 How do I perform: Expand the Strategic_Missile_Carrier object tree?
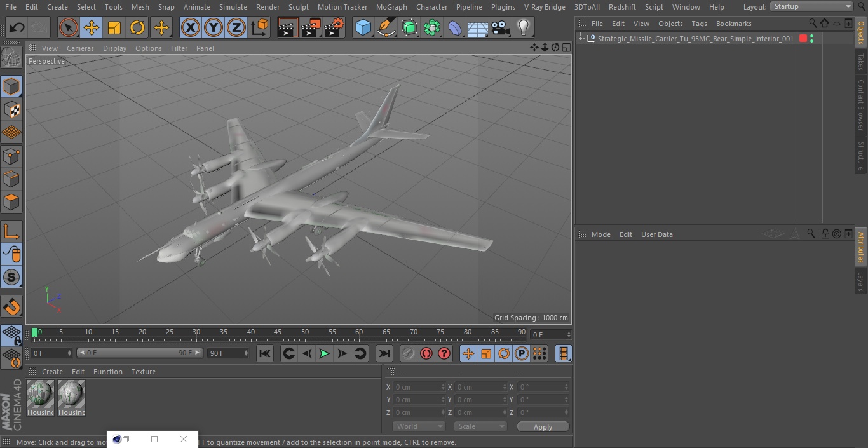[580, 39]
